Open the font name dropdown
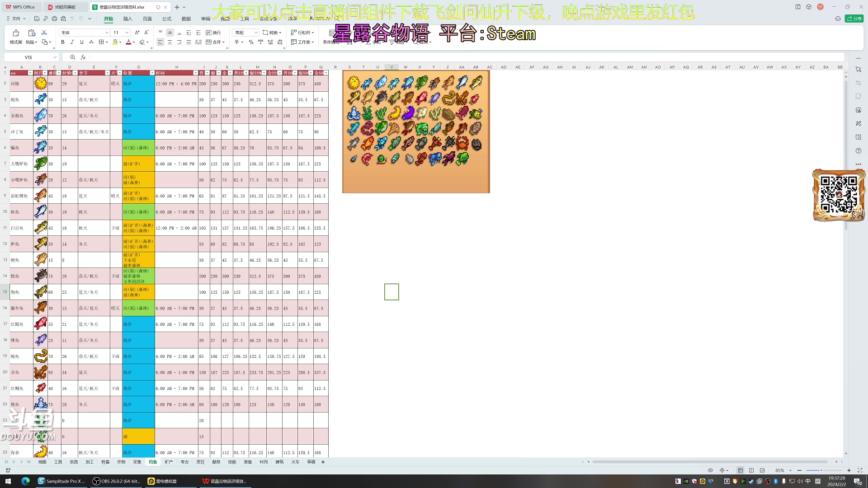 pos(106,32)
